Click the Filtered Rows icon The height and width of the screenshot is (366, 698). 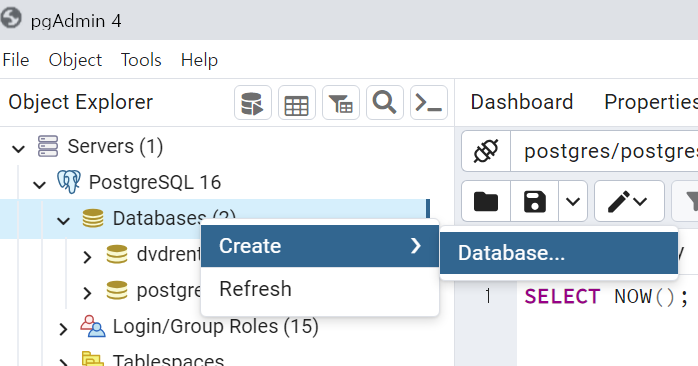341,103
